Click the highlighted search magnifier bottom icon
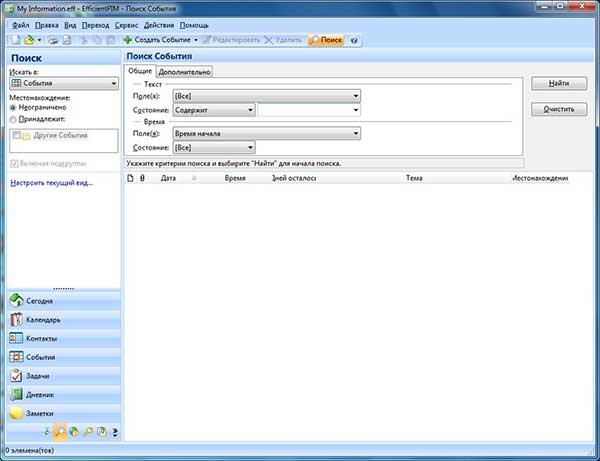 (x=60, y=432)
